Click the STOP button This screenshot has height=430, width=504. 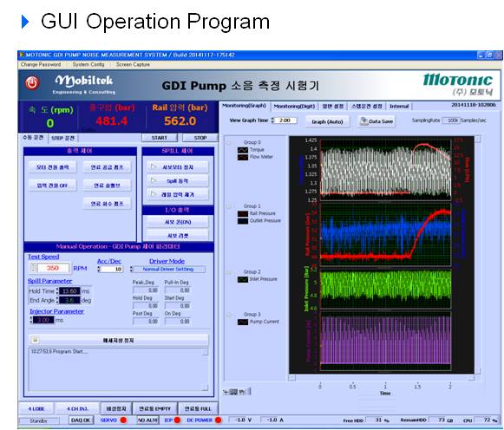[200, 138]
